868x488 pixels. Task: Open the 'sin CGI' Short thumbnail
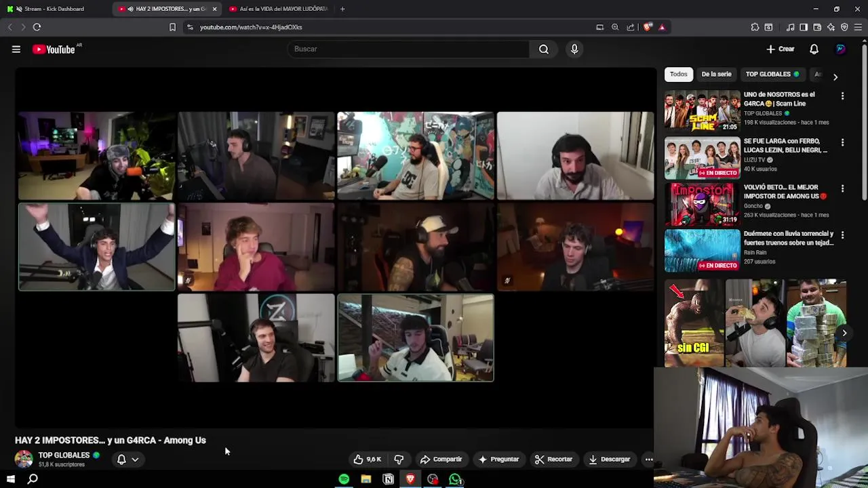[693, 323]
